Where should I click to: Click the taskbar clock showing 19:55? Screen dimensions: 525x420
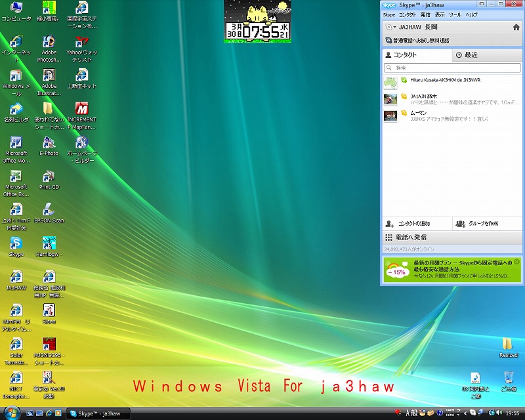point(513,413)
